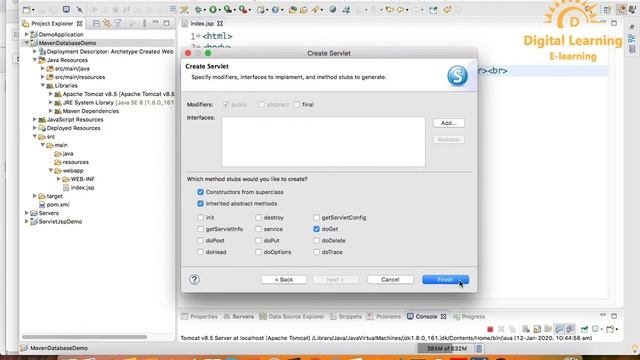The height and width of the screenshot is (360, 640).
Task: Select the index.jsp editor tab
Action: pyautogui.click(x=202, y=24)
